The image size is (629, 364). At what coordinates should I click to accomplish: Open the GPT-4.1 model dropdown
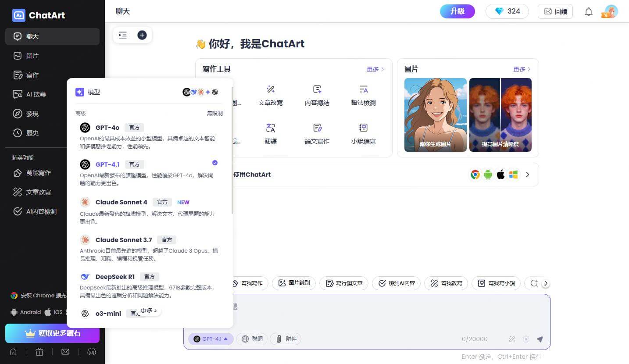[211, 339]
